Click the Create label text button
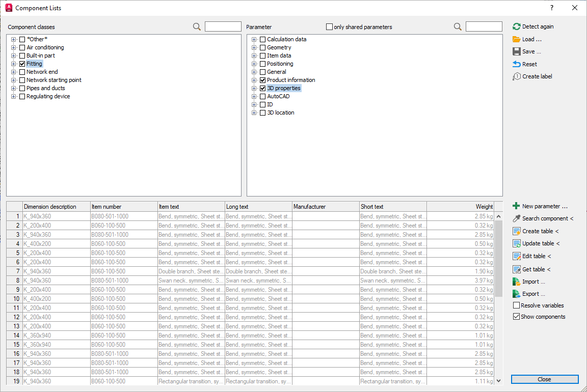The image size is (587, 392). [537, 76]
